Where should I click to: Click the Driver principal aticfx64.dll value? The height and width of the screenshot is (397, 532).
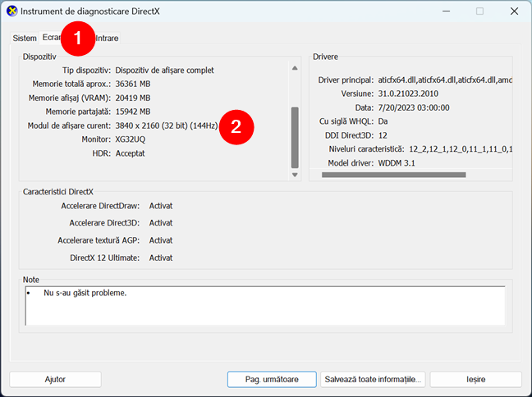(445, 80)
